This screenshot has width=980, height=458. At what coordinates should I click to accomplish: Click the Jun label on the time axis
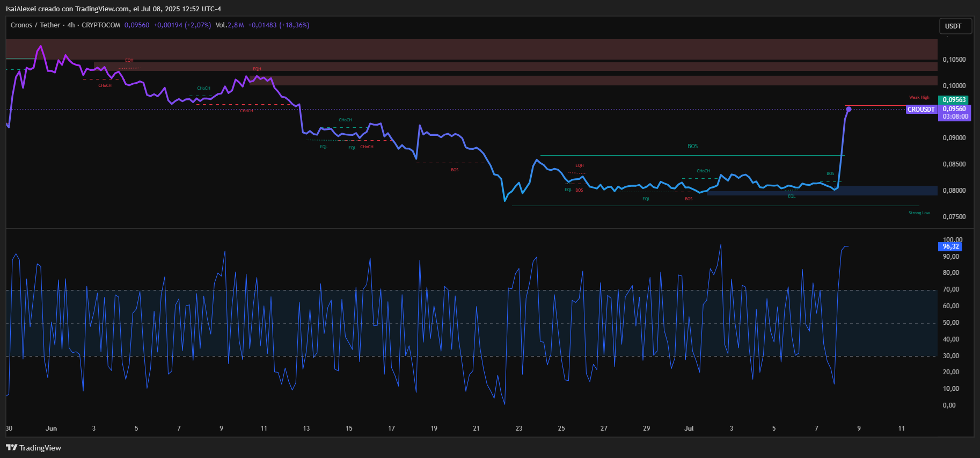point(52,428)
